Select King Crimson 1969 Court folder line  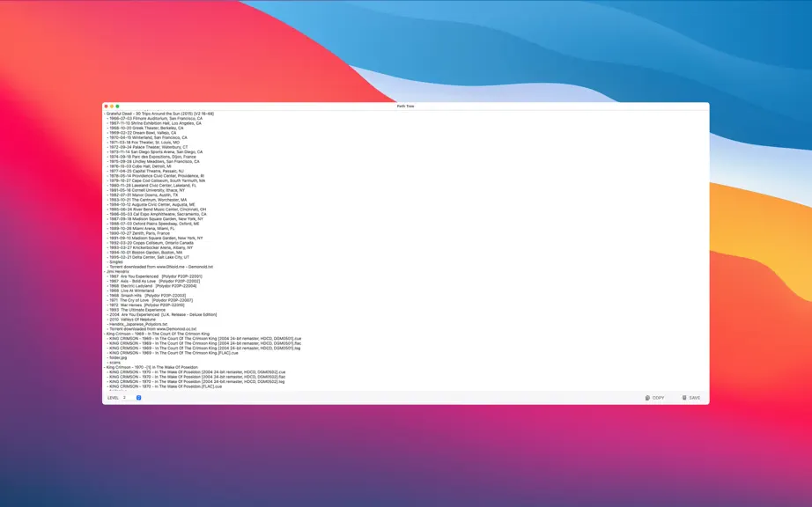[x=158, y=334]
